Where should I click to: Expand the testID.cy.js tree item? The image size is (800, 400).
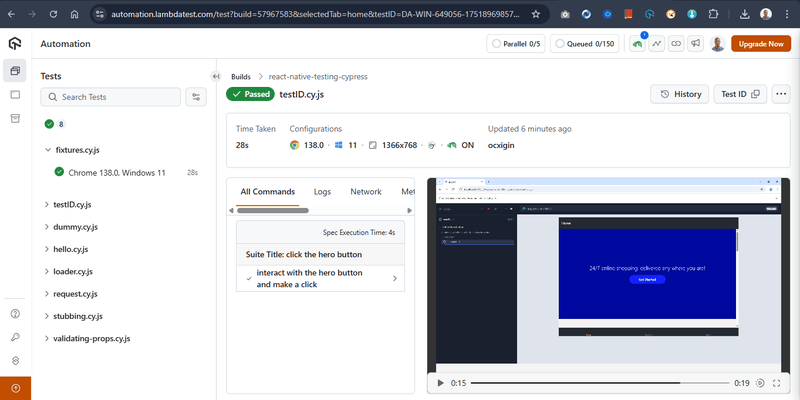[x=47, y=204]
